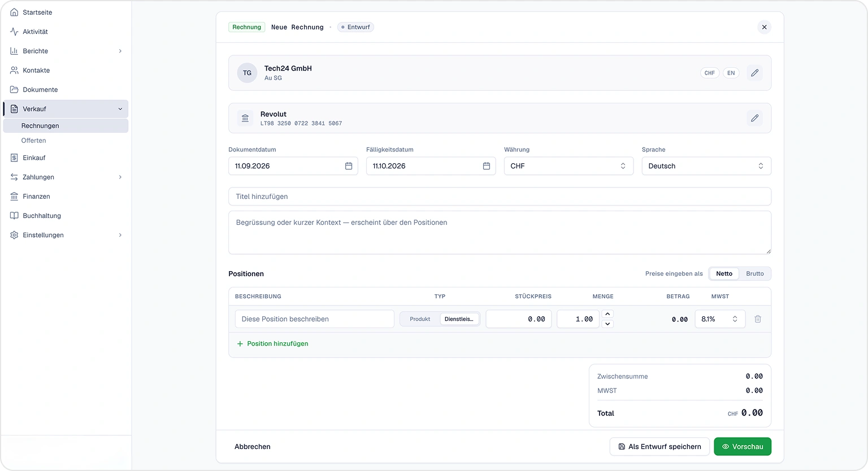Switch price entry to Netto
The width and height of the screenshot is (868, 471).
pos(724,274)
